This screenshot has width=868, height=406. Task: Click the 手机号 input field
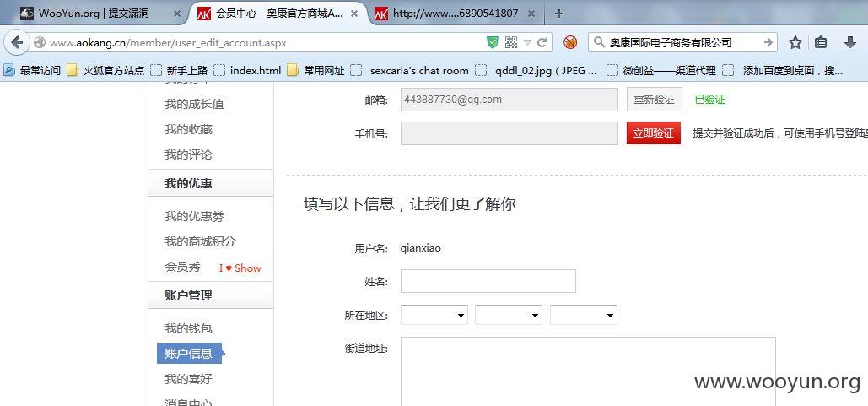(x=509, y=133)
